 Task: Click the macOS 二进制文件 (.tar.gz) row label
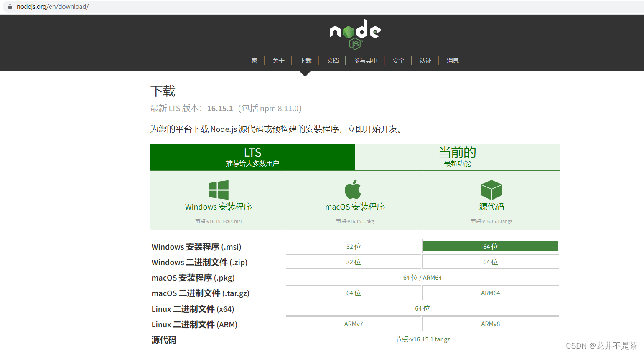point(201,293)
